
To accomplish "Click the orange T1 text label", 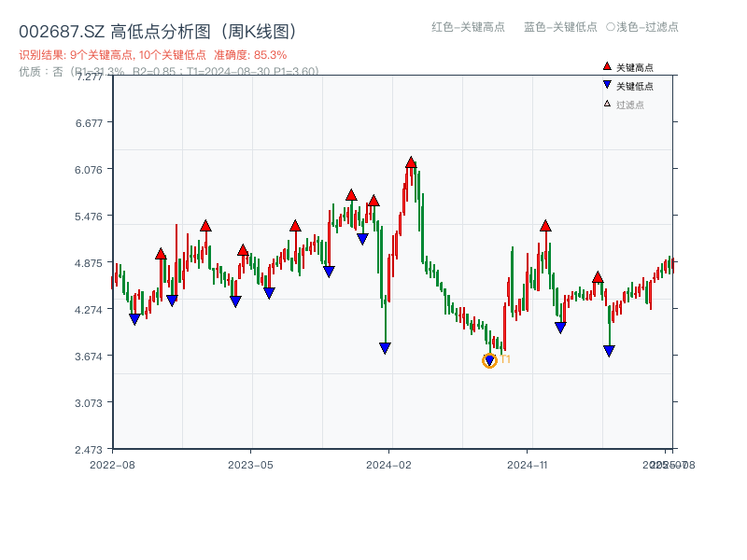I will tap(505, 359).
